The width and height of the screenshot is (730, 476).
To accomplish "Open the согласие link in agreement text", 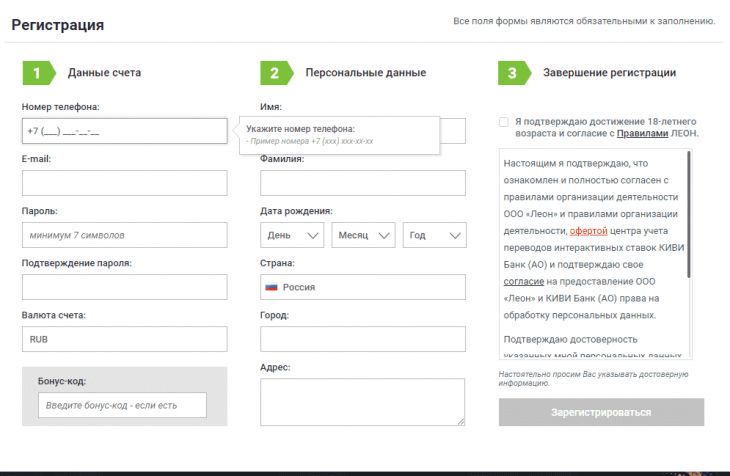I will coord(523,282).
